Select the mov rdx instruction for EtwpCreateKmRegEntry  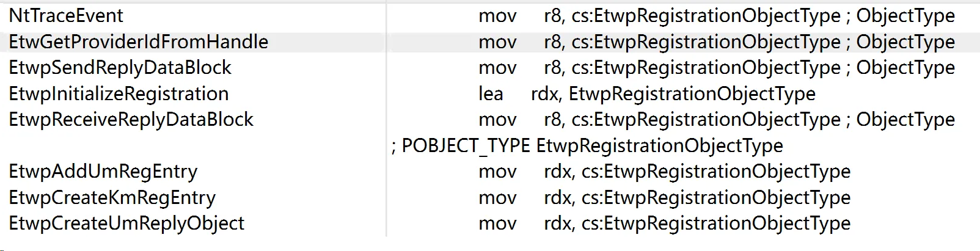[665, 198]
